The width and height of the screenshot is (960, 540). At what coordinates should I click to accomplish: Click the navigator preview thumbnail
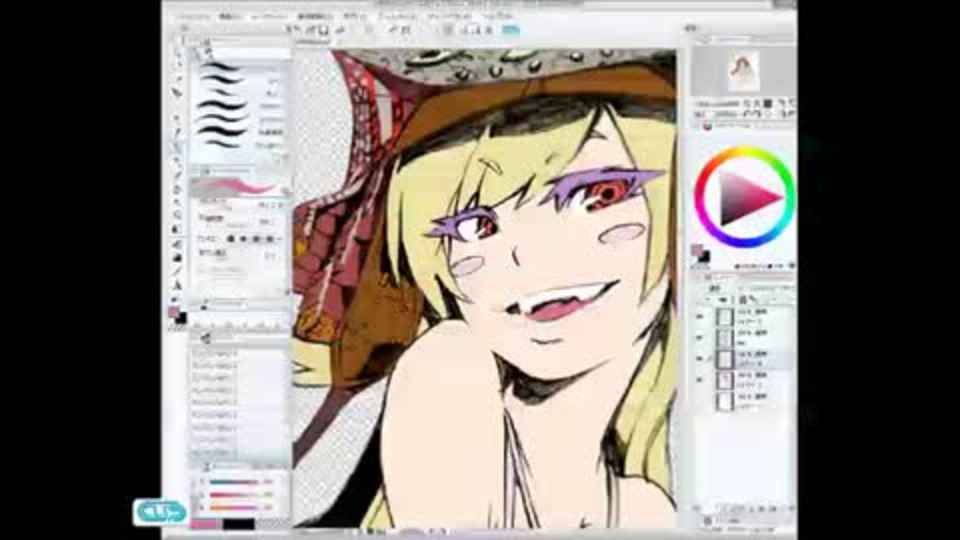pyautogui.click(x=743, y=71)
